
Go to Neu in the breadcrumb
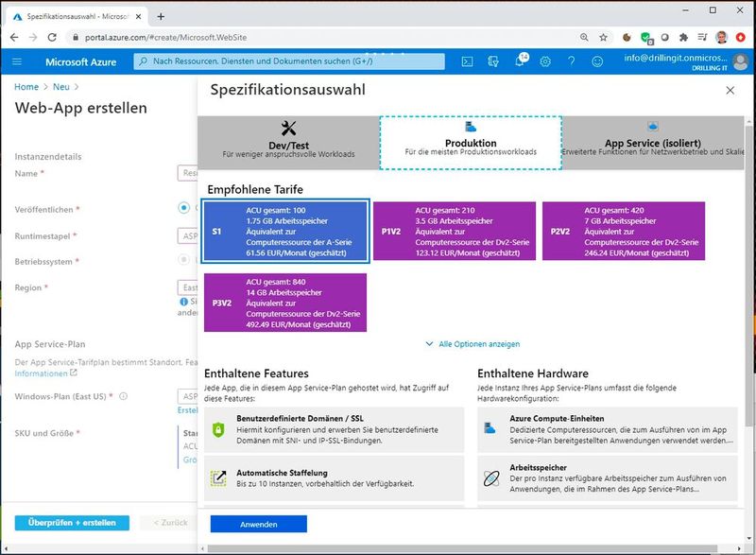[x=61, y=87]
